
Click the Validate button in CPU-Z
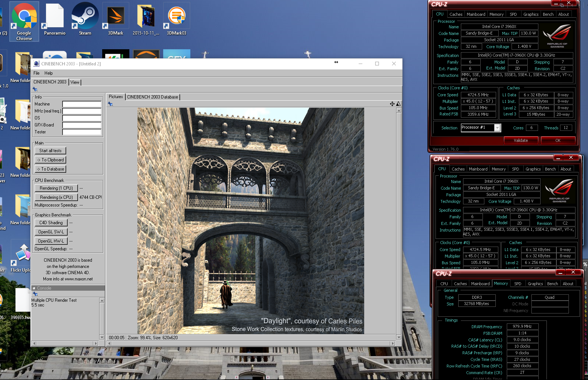tap(521, 140)
